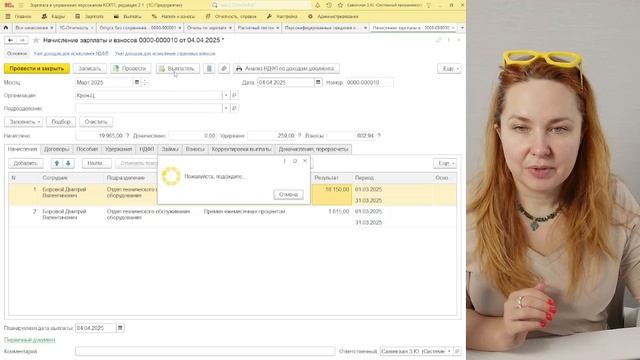The width and height of the screenshot is (640, 360).
Task: Expand the Подразделение dropdown arrow
Action: 226,108
